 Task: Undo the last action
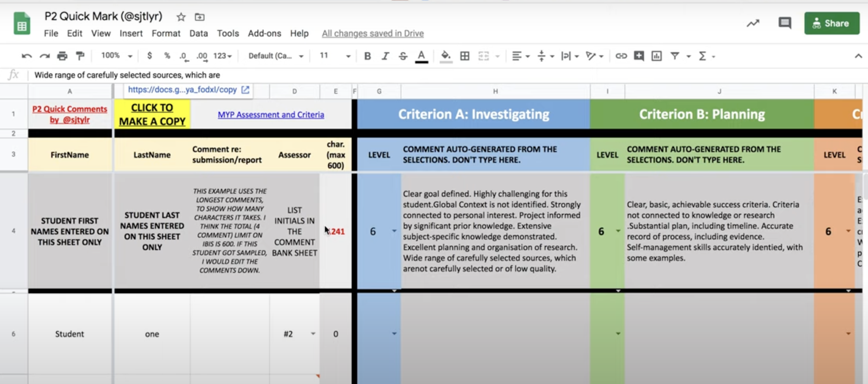pos(27,56)
